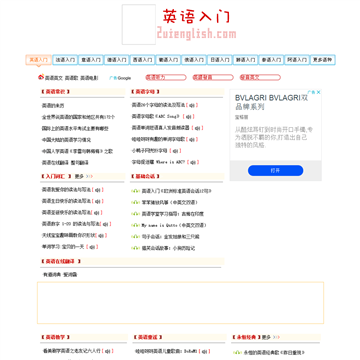Click the middle red pill link
This screenshot has width=360, height=360.
(213, 77)
